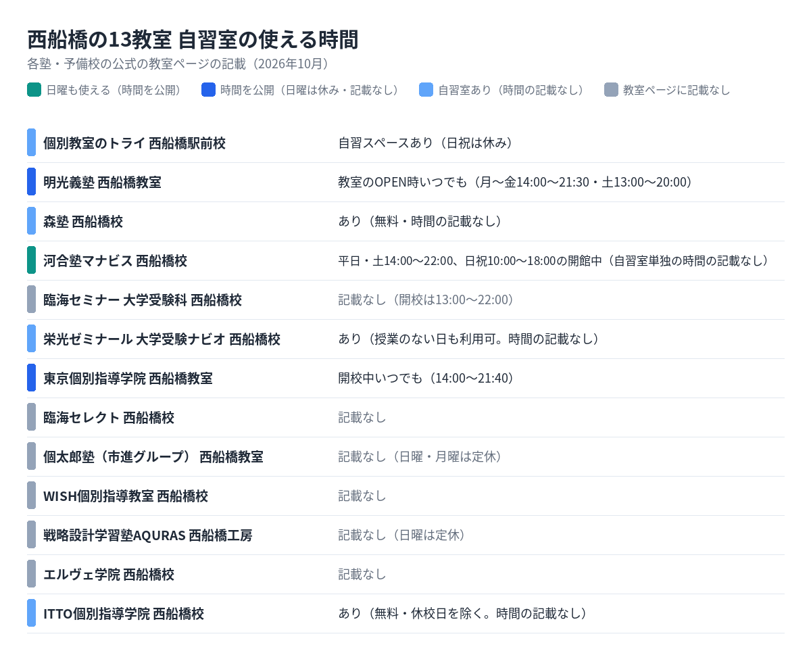Click the light blue marker beside 栄光ゼミナール
The image size is (811, 672).
pos(31,339)
